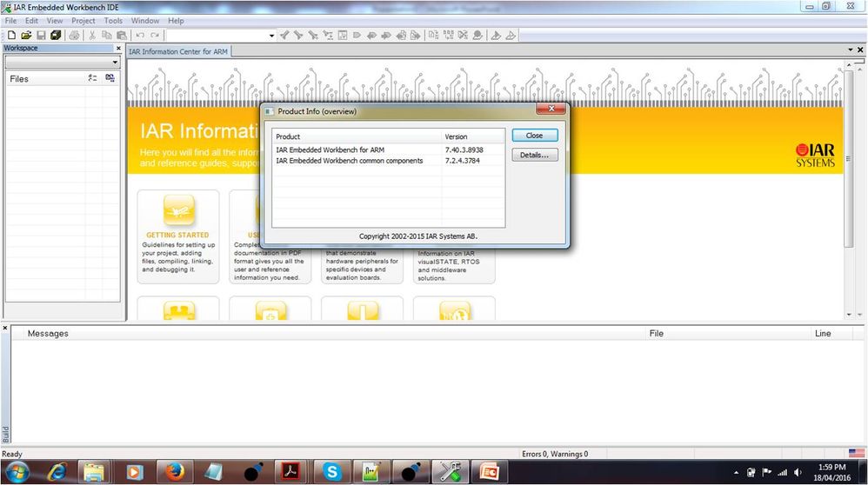
Task: Close the Messages panel with its X
Action: tap(5, 328)
